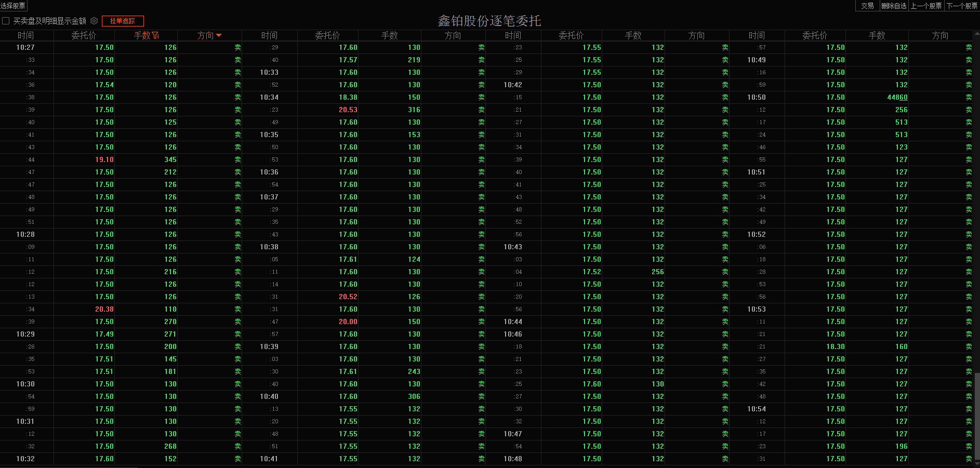980x468 pixels.
Task: Select the 123 volume cell
Action: tap(902, 147)
